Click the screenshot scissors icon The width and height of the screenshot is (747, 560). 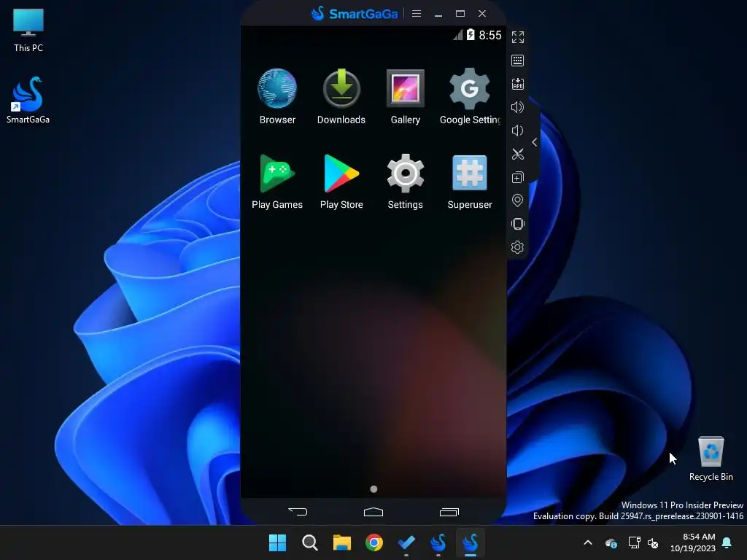517,154
